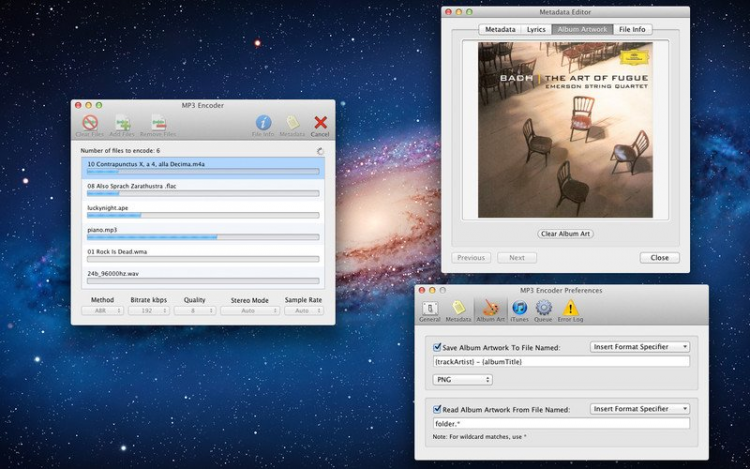
Task: Open the iTunes preferences pane
Action: coord(519,310)
